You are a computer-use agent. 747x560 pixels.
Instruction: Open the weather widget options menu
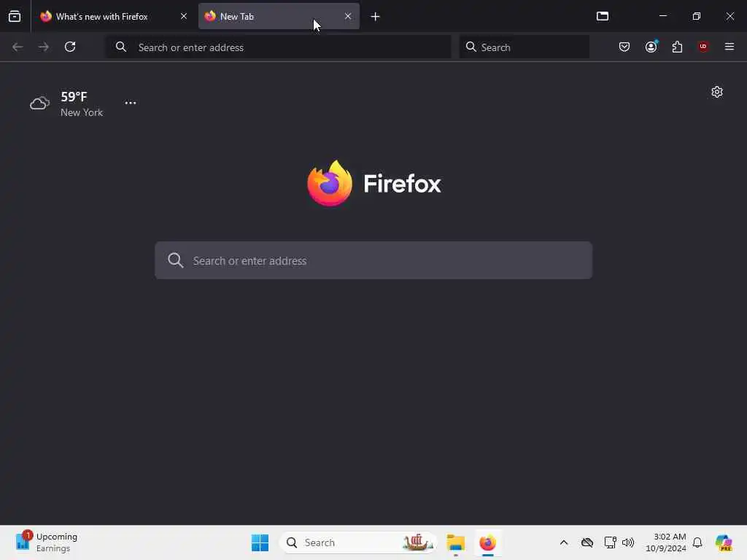[131, 103]
